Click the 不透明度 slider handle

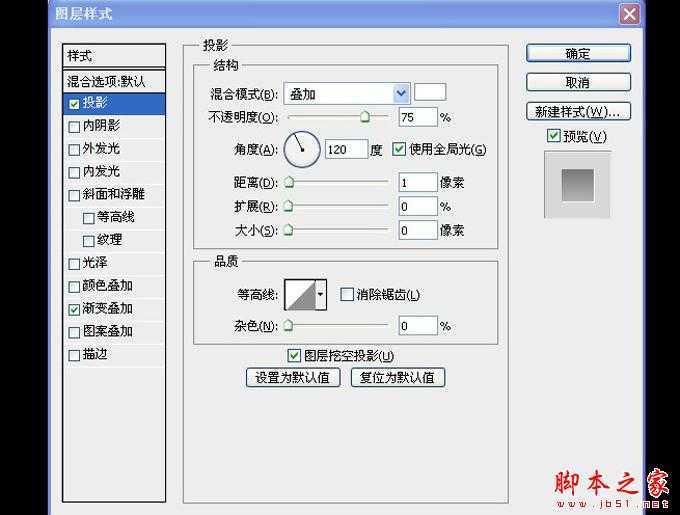coord(365,117)
